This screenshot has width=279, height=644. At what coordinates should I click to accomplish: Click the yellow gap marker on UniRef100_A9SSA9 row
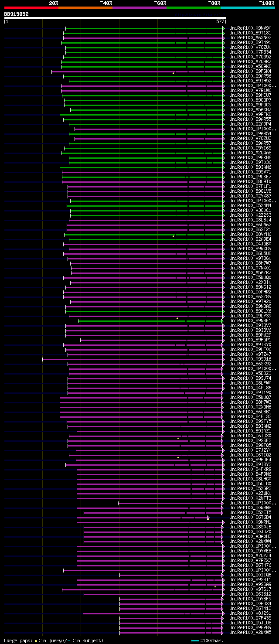(215, 586)
